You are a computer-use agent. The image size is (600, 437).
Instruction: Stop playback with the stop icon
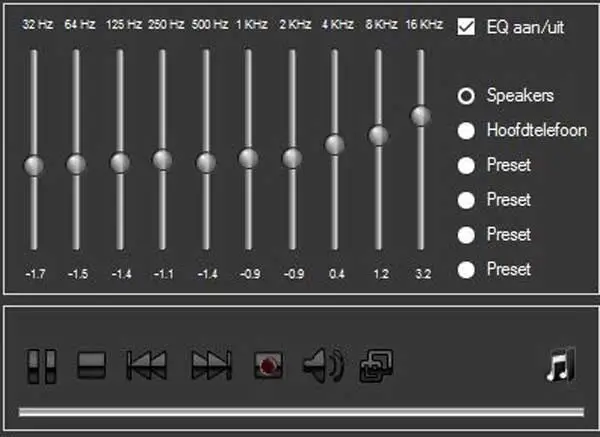(x=91, y=365)
